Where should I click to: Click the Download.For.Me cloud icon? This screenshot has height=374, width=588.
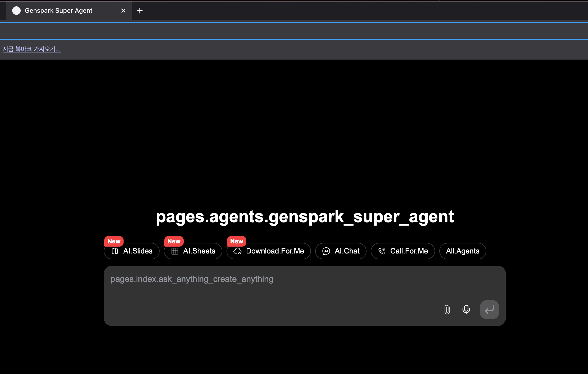pos(237,251)
